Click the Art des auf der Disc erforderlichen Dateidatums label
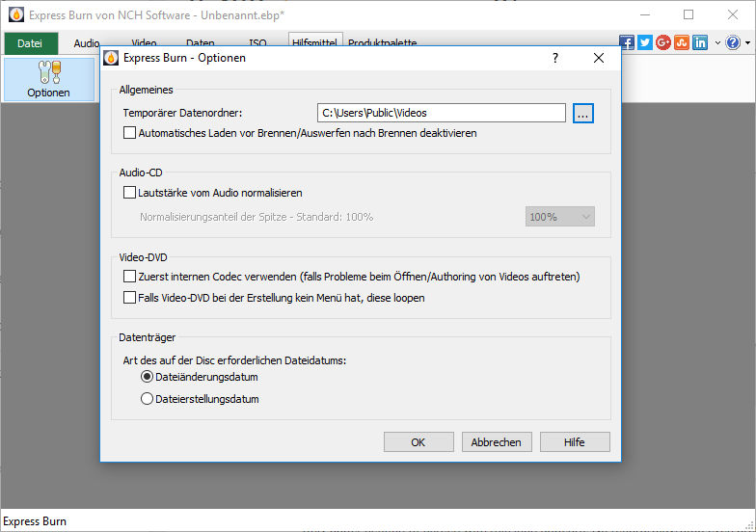Image resolution: width=756 pixels, height=532 pixels. pos(234,360)
